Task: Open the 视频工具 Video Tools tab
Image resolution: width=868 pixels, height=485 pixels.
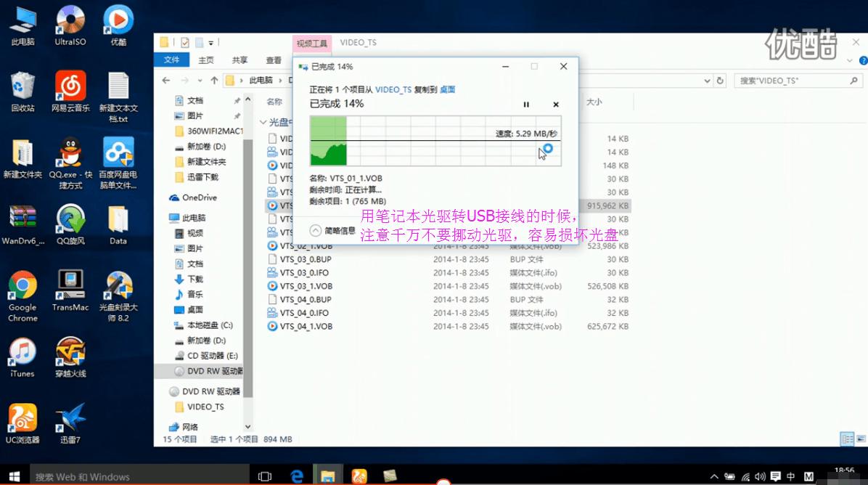Action: pyautogui.click(x=311, y=42)
